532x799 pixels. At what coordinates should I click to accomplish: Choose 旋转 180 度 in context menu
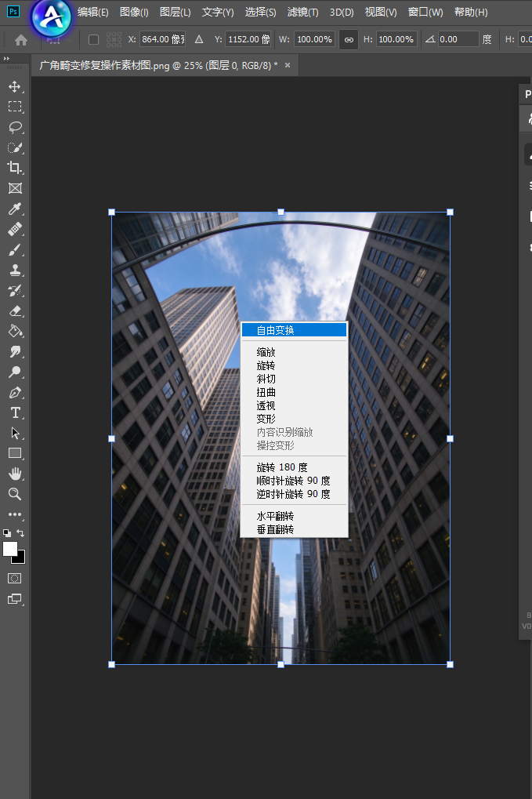[294, 467]
